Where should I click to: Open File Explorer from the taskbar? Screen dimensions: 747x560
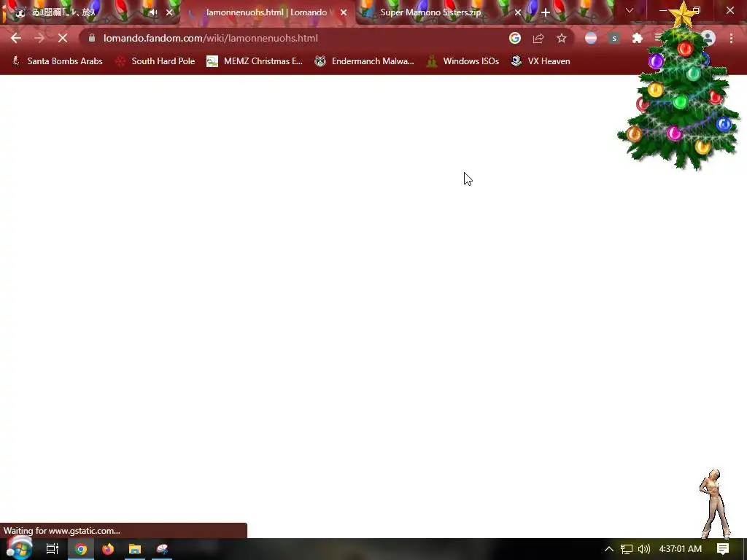(x=135, y=549)
